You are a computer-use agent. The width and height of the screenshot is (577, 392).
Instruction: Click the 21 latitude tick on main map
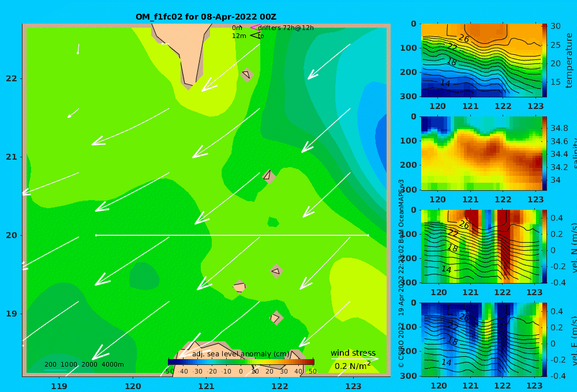pos(12,157)
